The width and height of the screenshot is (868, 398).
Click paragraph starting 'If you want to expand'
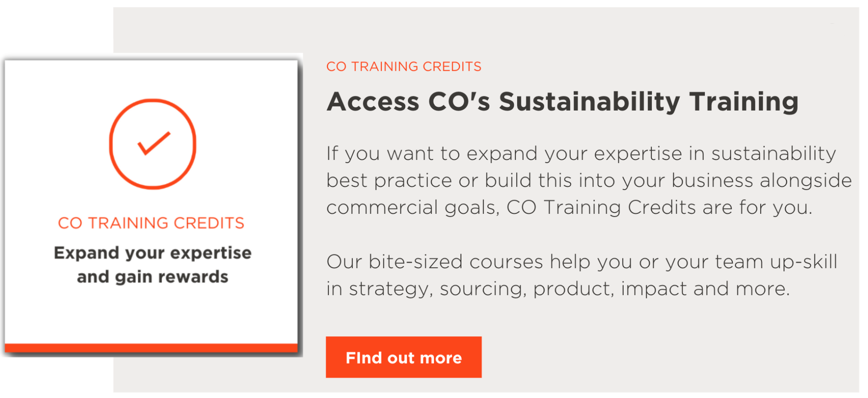[589, 180]
